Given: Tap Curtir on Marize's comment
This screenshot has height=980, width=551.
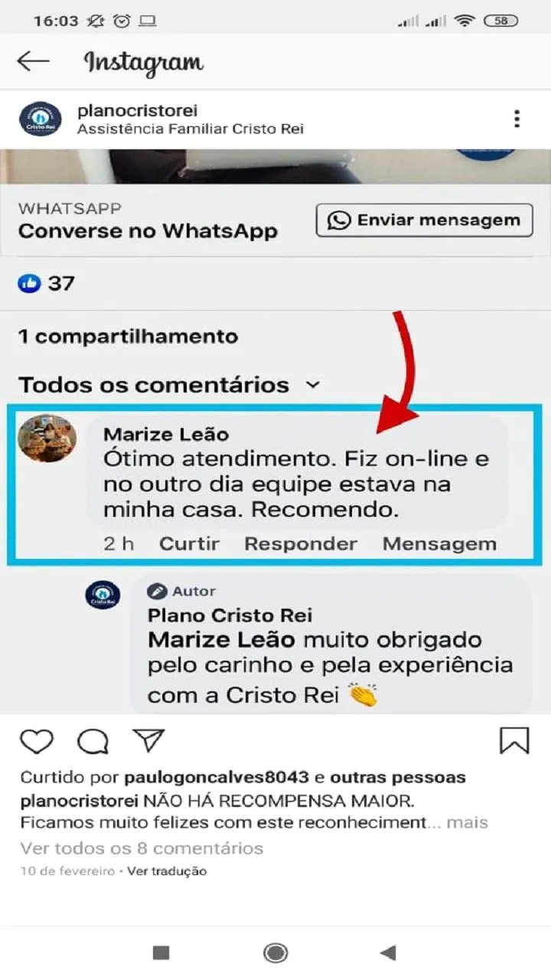Looking at the screenshot, I should click(x=189, y=544).
